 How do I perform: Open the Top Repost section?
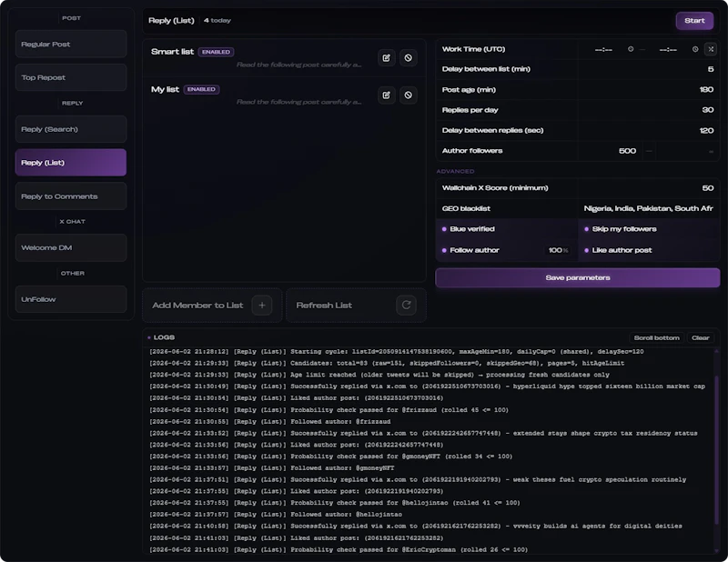pyautogui.click(x=71, y=77)
